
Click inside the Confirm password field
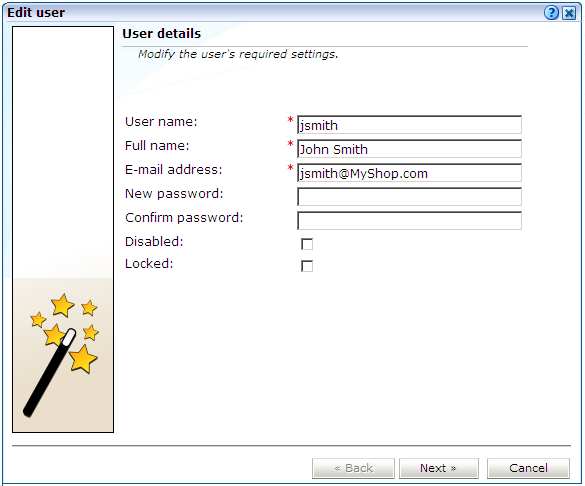click(409, 220)
